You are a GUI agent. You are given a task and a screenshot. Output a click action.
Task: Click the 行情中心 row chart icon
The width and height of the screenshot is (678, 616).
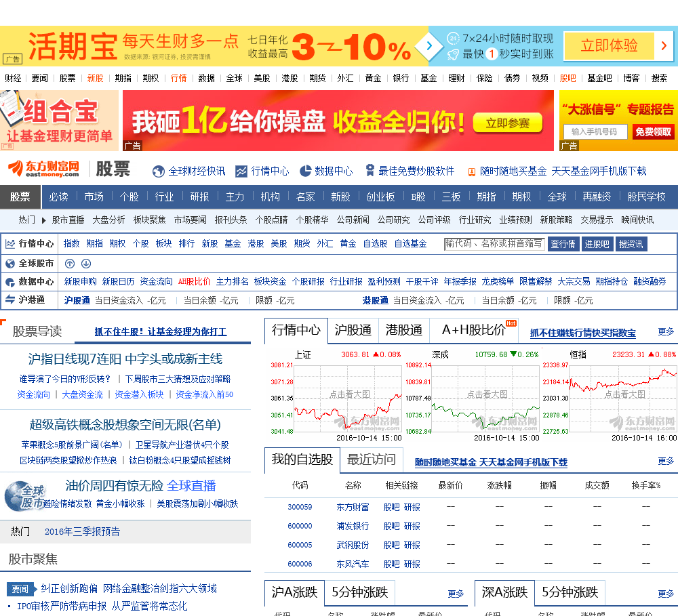[x=10, y=244]
